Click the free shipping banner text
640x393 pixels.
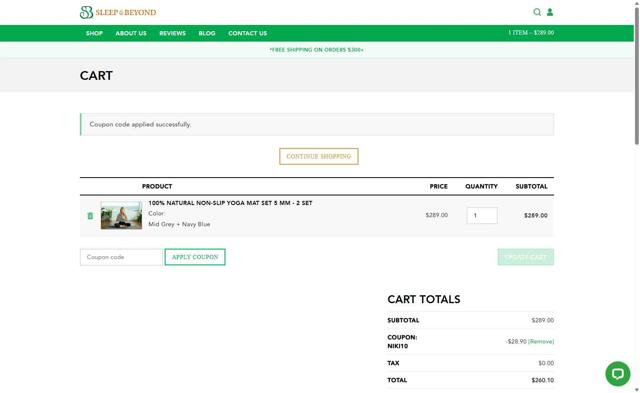click(316, 50)
